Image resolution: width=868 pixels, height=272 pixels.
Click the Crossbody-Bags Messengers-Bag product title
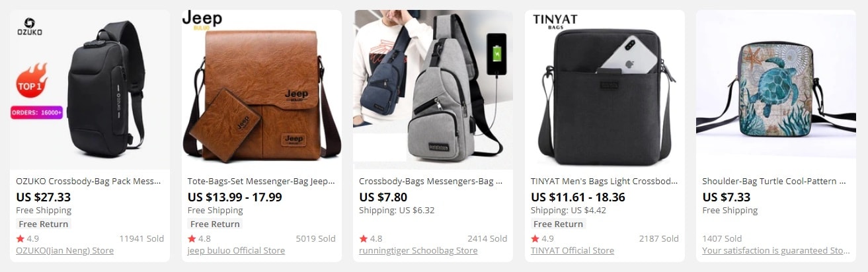click(432, 181)
